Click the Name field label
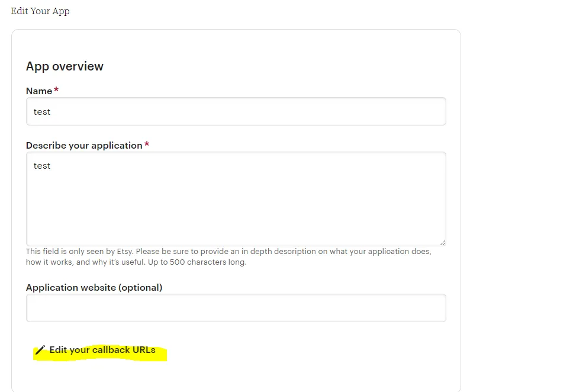This screenshot has height=392, width=586. (39, 91)
